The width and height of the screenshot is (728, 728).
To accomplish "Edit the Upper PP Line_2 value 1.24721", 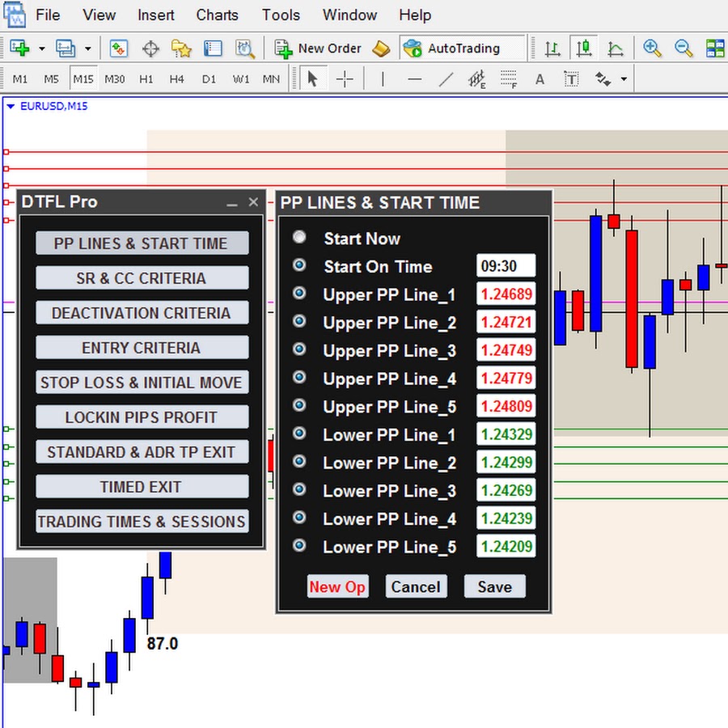I will [x=506, y=322].
